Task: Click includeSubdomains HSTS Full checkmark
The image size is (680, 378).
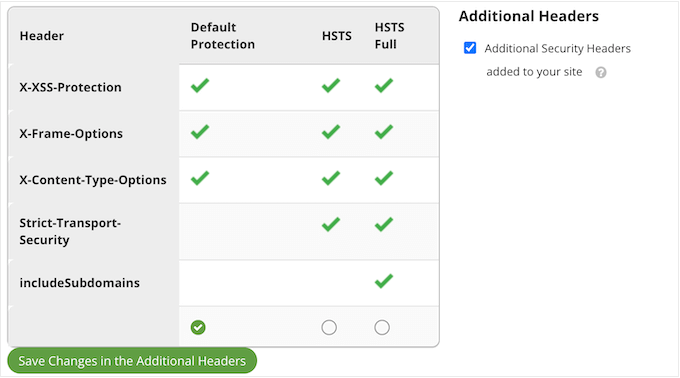Action: (384, 281)
